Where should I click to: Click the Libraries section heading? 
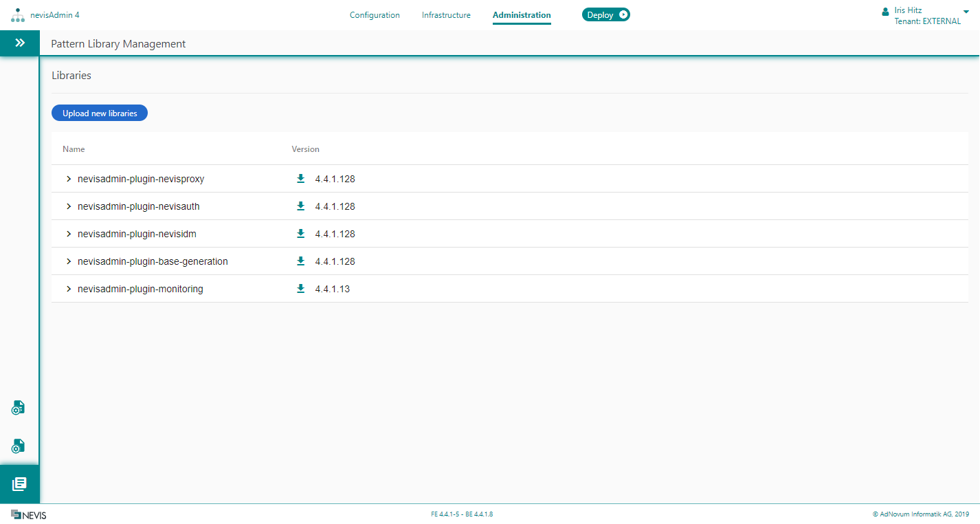pos(71,76)
